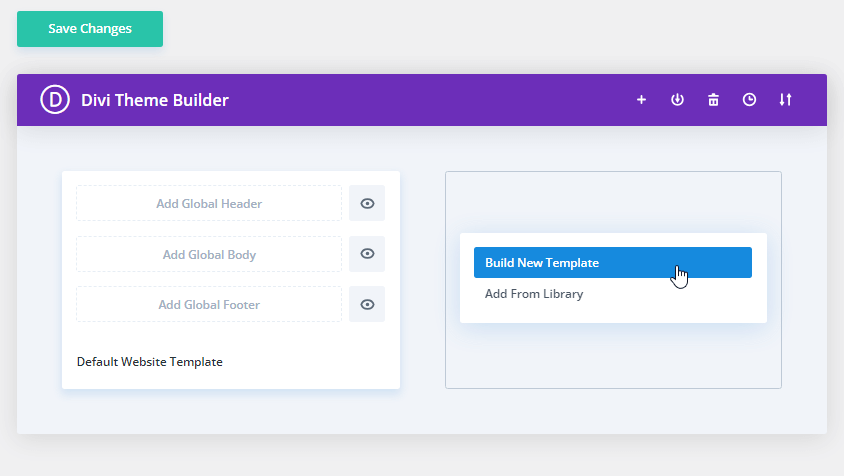
Task: Select Build New Template menu option
Action: 613,263
